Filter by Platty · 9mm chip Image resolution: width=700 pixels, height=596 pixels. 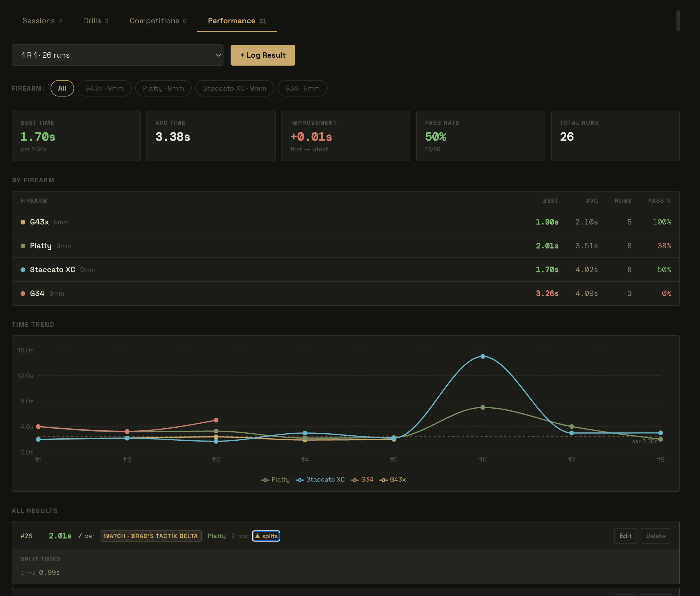[x=164, y=88]
